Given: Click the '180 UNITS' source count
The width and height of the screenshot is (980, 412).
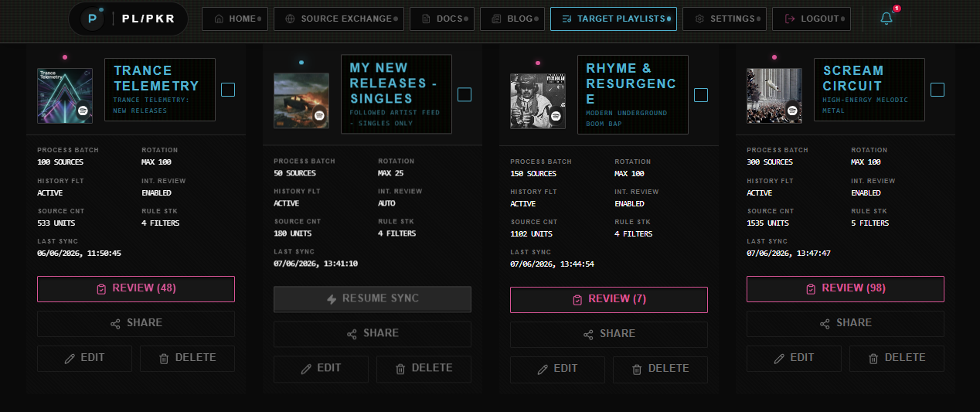Looking at the screenshot, I should coord(292,233).
